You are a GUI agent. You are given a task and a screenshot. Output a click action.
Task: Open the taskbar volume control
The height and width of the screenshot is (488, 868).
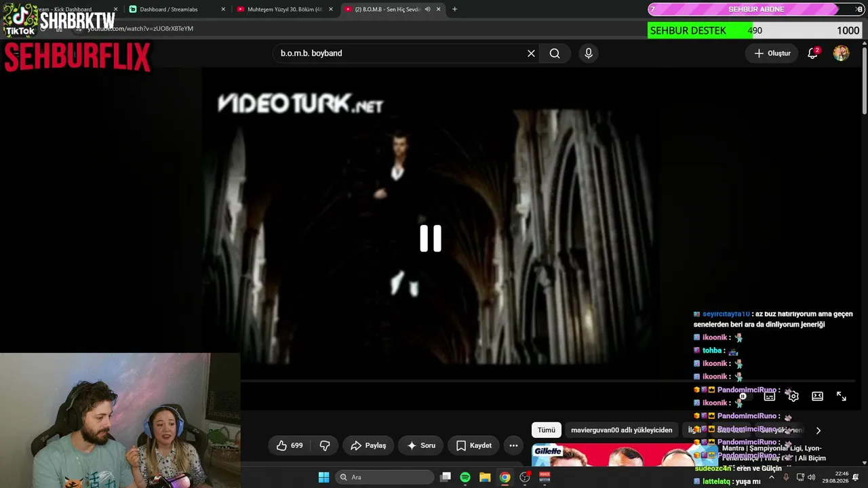pyautogui.click(x=812, y=477)
